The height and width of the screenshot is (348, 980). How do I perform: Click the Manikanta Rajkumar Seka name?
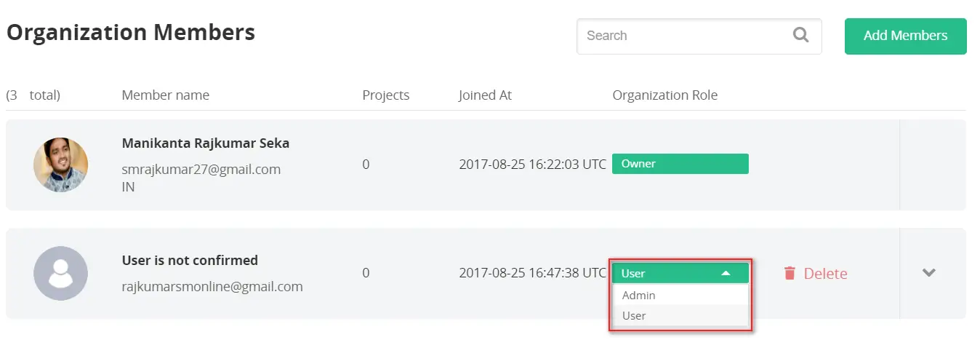click(205, 143)
